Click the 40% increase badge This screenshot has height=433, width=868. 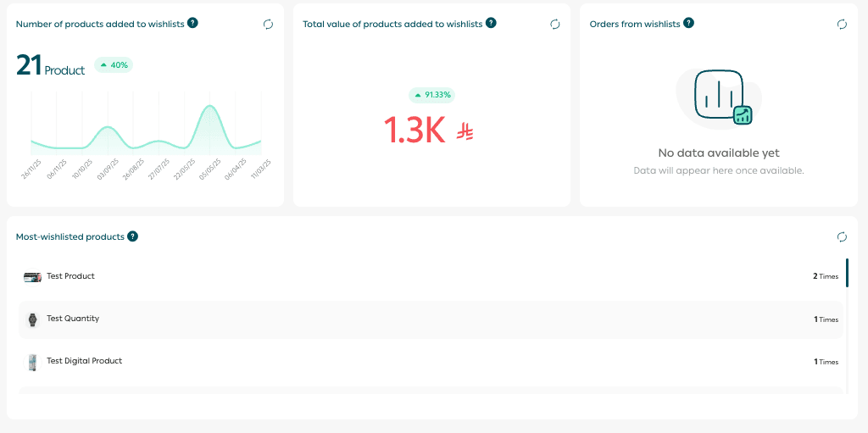coord(114,64)
